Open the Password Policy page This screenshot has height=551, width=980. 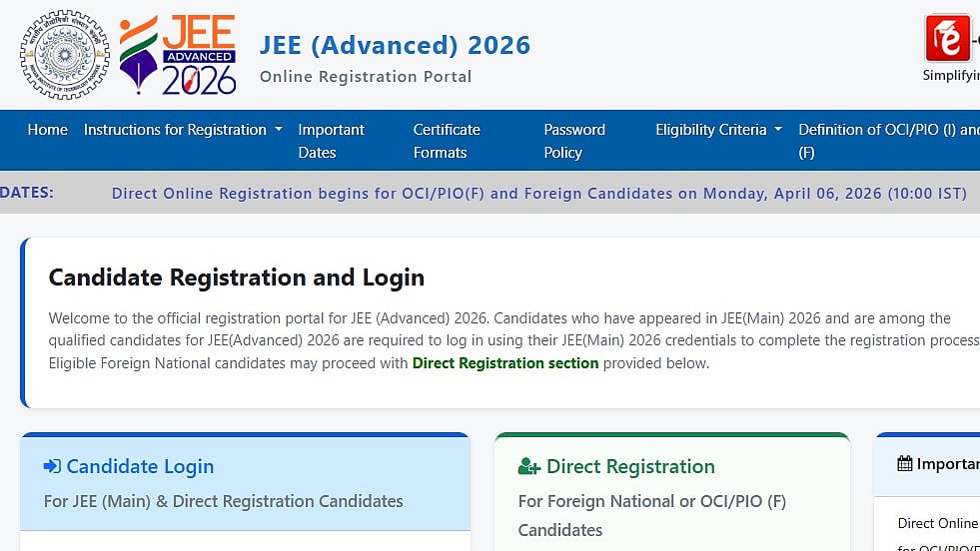coord(573,141)
